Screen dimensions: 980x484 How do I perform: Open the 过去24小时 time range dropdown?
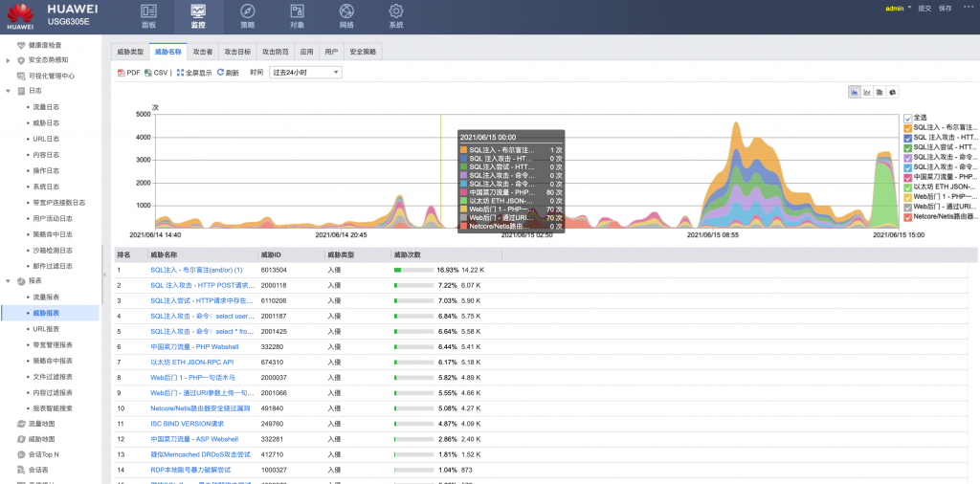[305, 73]
